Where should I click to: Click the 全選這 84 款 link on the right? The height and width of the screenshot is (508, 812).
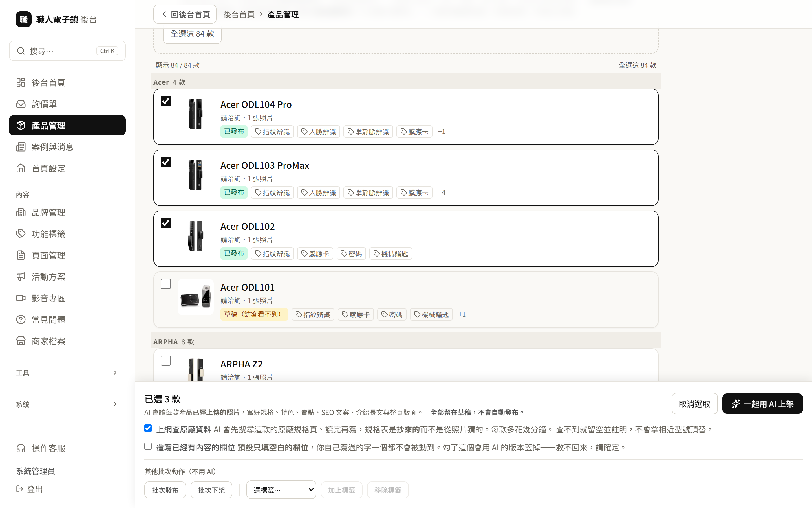coord(637,65)
